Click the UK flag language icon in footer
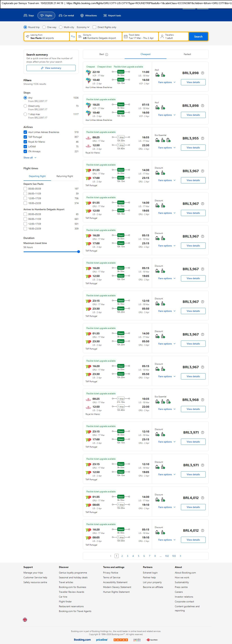Image resolution: width=232 pixels, height=644 pixels. point(25,620)
